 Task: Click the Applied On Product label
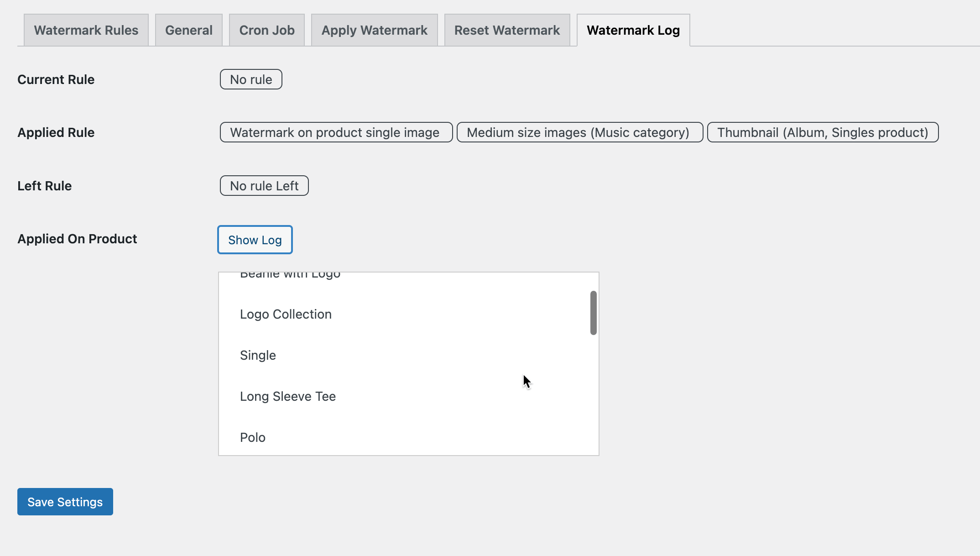click(x=77, y=239)
